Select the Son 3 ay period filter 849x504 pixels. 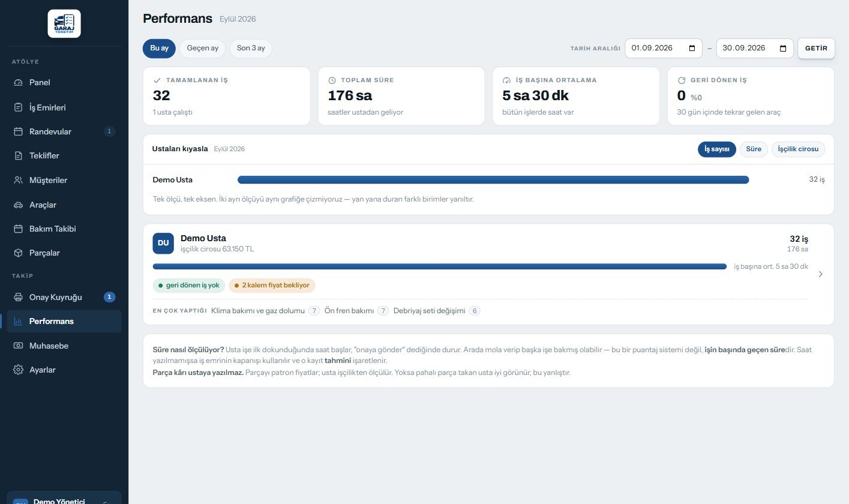[x=251, y=48]
